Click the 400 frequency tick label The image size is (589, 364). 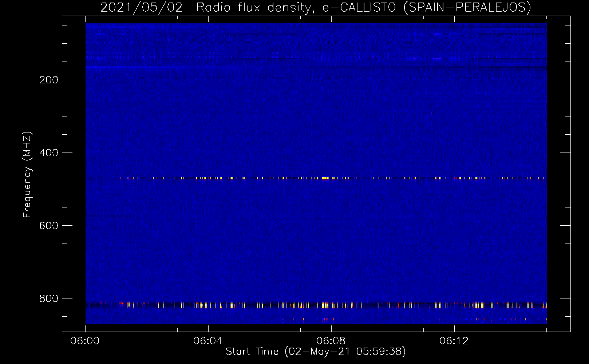49,153
